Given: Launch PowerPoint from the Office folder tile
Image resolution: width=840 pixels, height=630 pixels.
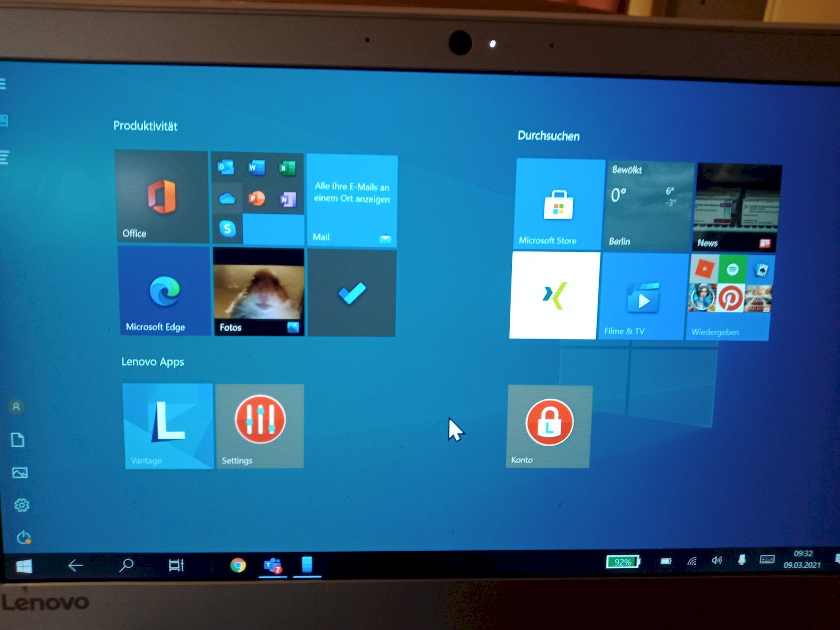Looking at the screenshot, I should point(257,199).
